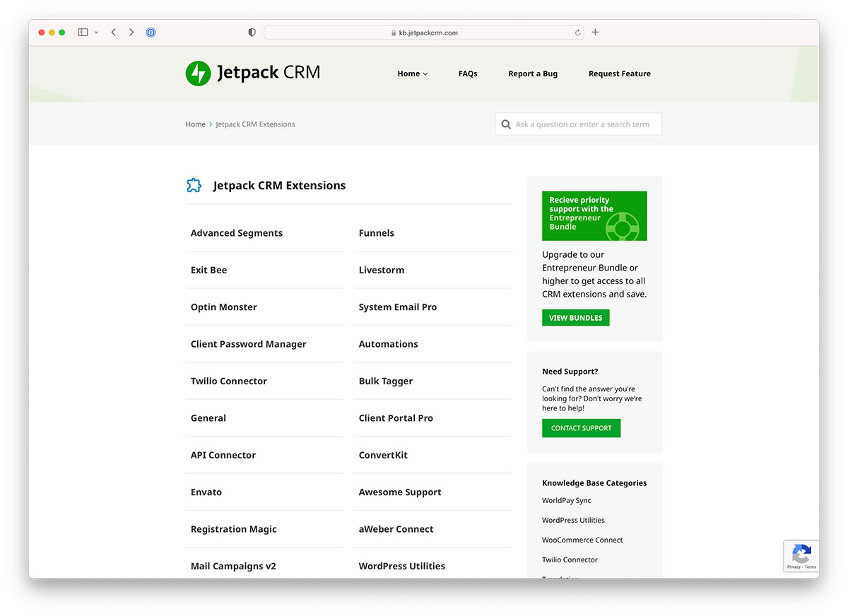Click the 1Password extension icon

coord(151,32)
